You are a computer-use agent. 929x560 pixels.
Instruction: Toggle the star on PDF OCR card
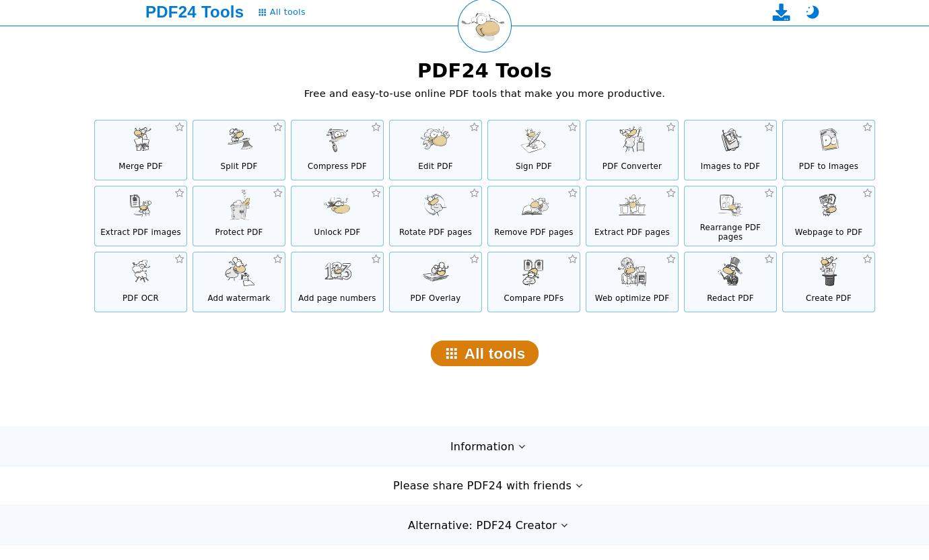[179, 259]
